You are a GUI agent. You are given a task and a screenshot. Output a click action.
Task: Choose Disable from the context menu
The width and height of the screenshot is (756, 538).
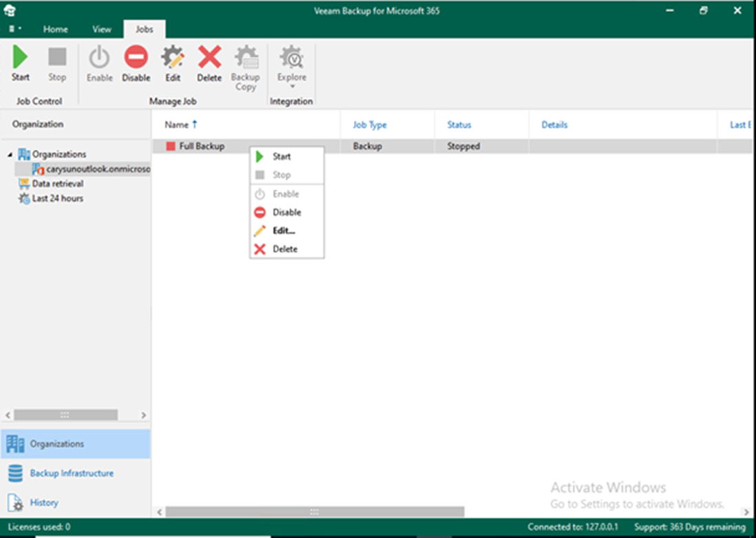pos(287,213)
